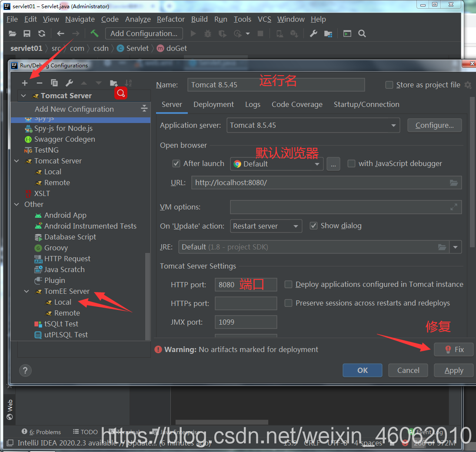Click the OK button

tap(363, 370)
